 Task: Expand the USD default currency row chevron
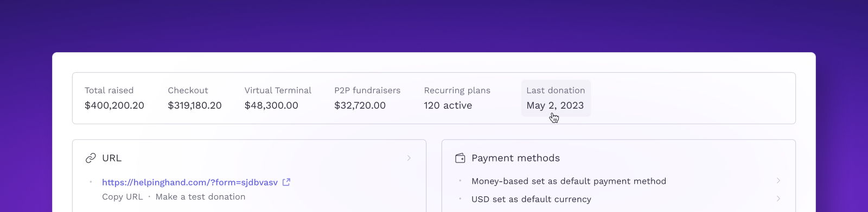click(778, 198)
